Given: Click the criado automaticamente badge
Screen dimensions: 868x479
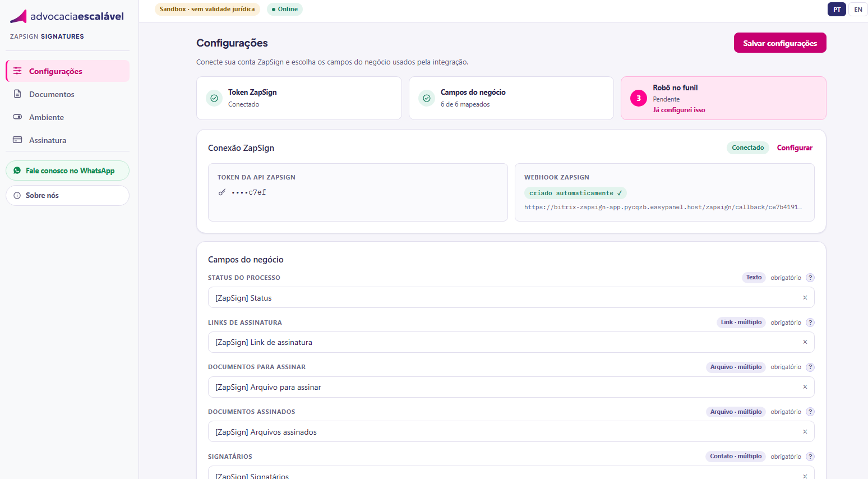Looking at the screenshot, I should pyautogui.click(x=575, y=193).
